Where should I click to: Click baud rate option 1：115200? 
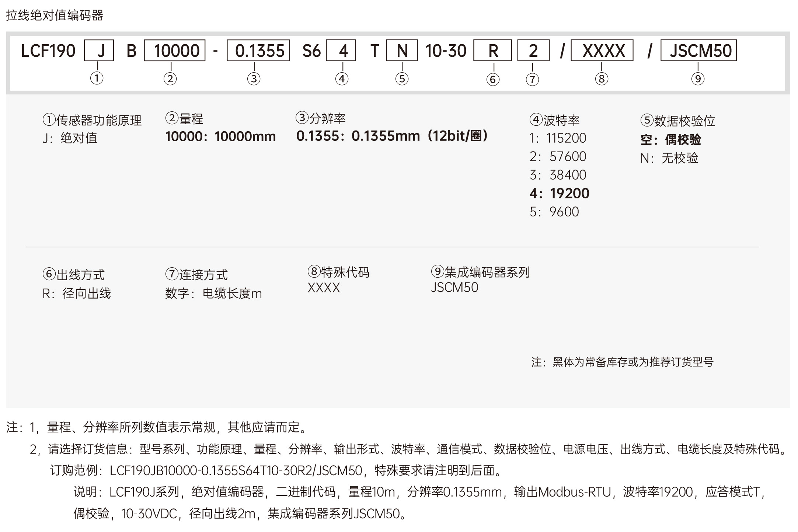[558, 138]
